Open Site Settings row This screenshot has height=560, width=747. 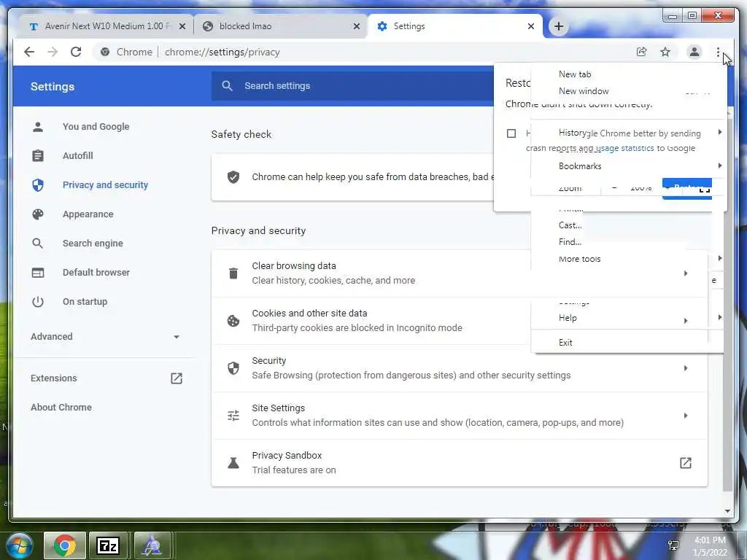[x=460, y=415]
